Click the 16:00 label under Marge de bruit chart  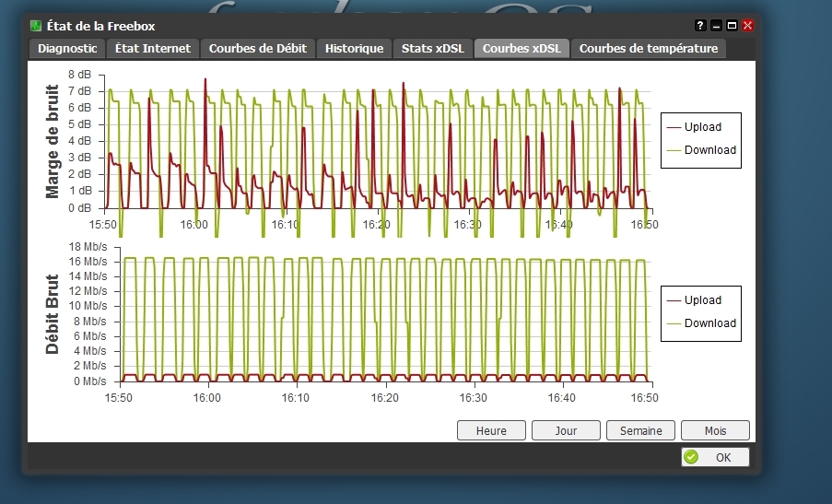(x=193, y=225)
